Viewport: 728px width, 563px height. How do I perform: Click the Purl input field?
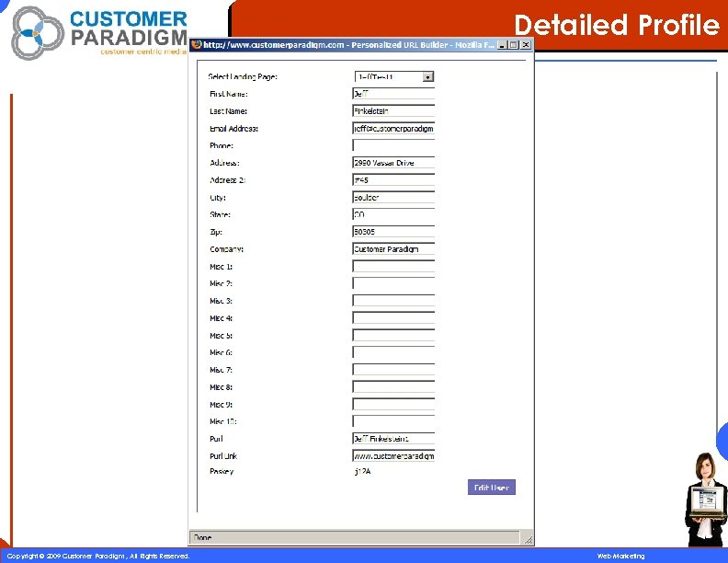click(x=393, y=438)
